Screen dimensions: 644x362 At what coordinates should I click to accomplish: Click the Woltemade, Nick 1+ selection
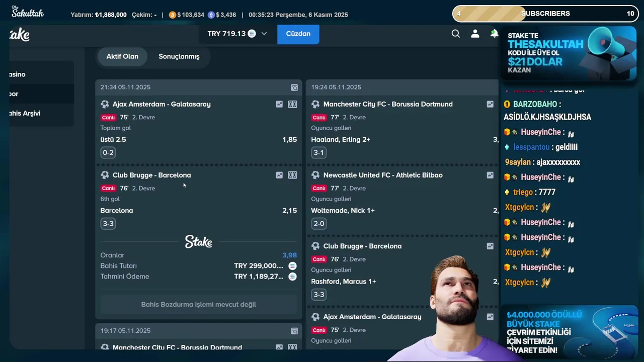pyautogui.click(x=343, y=210)
